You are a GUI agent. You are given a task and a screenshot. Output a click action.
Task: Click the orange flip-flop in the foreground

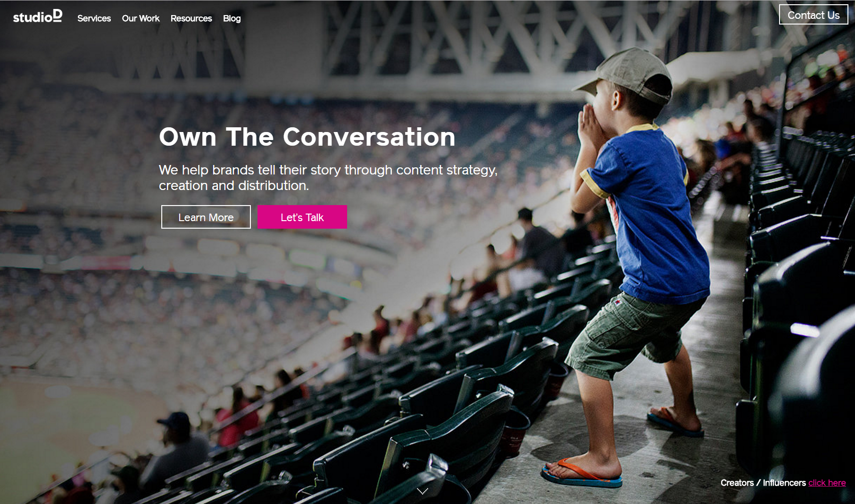581,473
